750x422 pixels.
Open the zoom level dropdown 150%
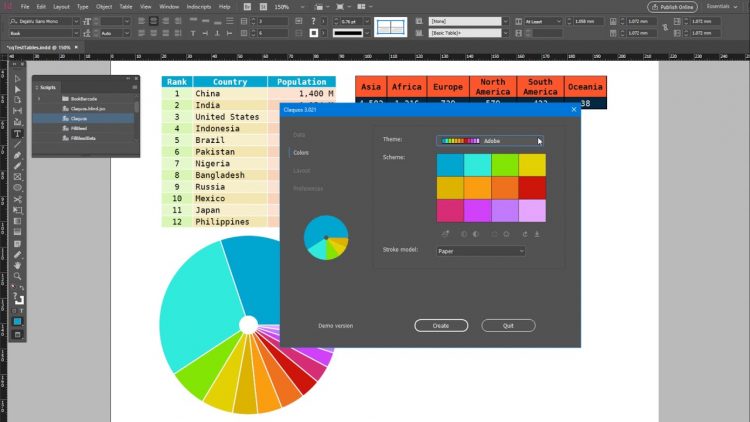click(x=302, y=7)
